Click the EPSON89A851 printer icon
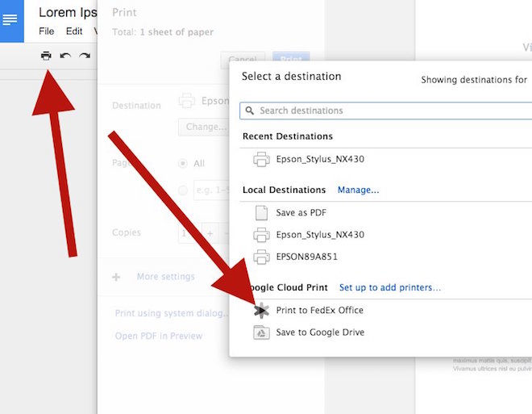 pos(261,257)
